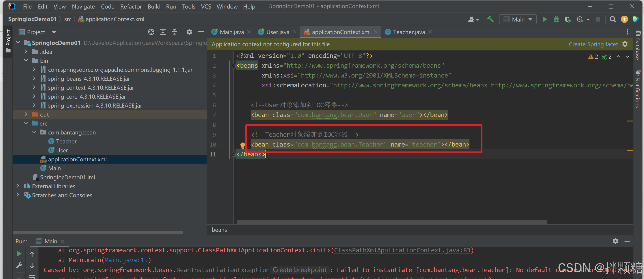Click Collapse All icon in Project panel
This screenshot has height=279, width=644.
click(x=175, y=32)
